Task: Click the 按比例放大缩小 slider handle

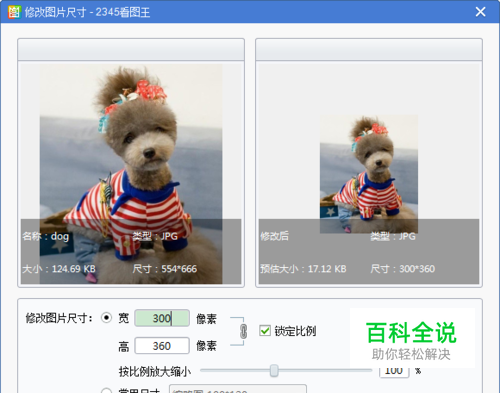Action: pos(274,370)
